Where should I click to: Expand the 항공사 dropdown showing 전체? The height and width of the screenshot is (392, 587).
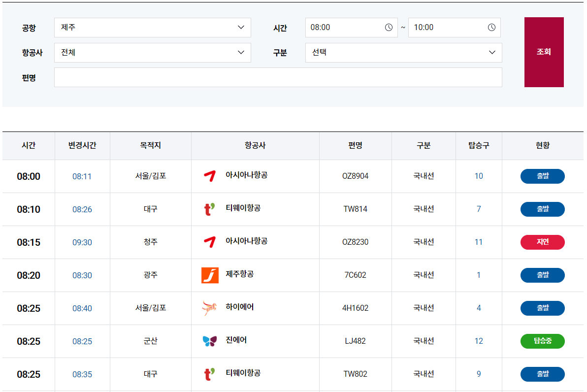pos(152,52)
